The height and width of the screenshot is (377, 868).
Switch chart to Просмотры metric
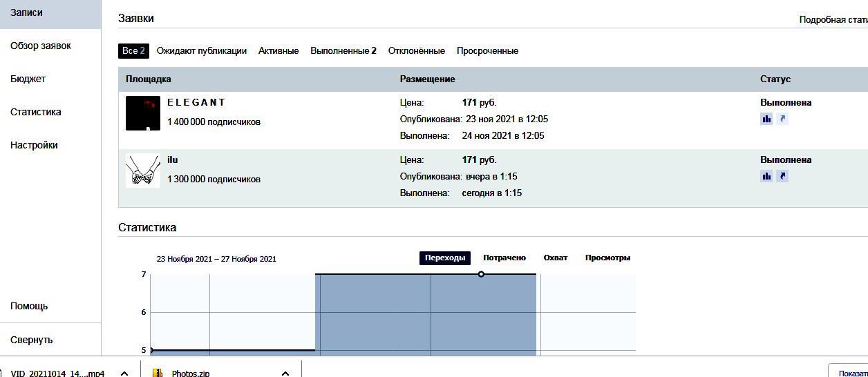click(x=607, y=258)
